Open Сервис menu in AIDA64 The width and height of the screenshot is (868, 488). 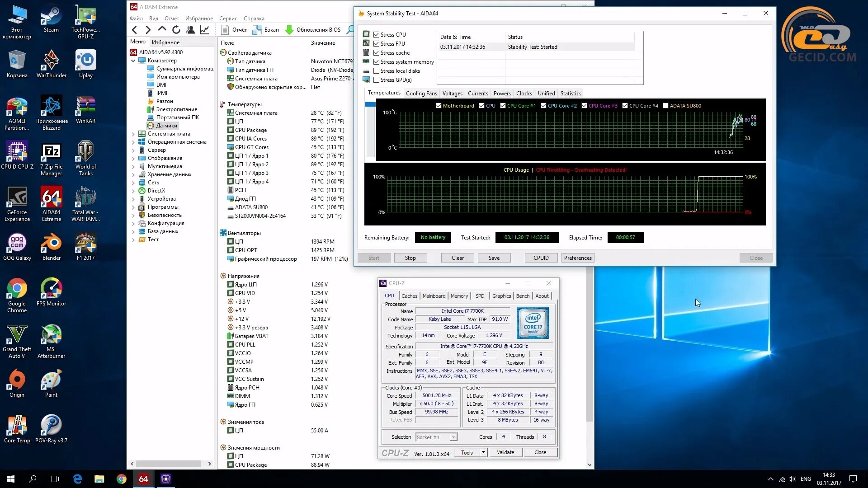pos(228,19)
